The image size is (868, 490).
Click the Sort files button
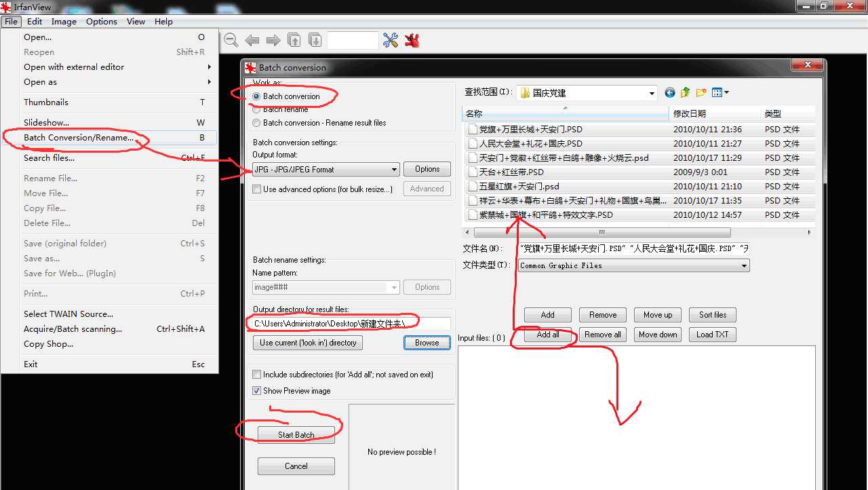[x=713, y=315]
